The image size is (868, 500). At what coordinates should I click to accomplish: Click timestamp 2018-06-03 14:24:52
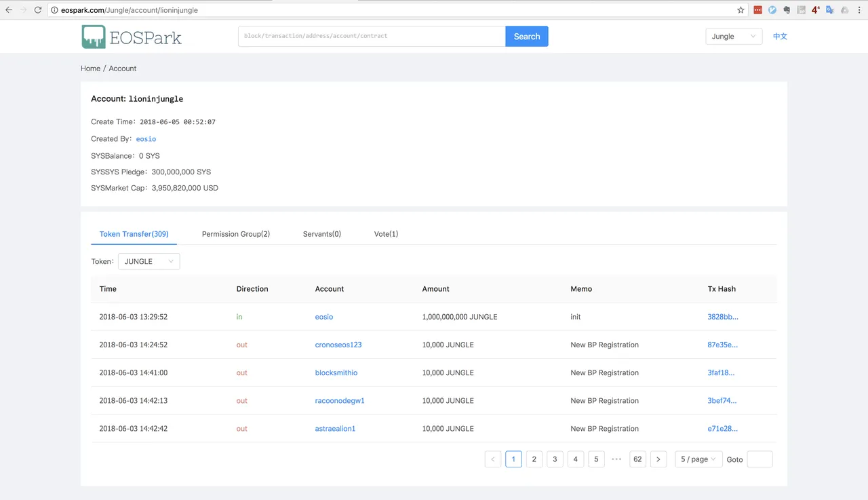pyautogui.click(x=133, y=345)
